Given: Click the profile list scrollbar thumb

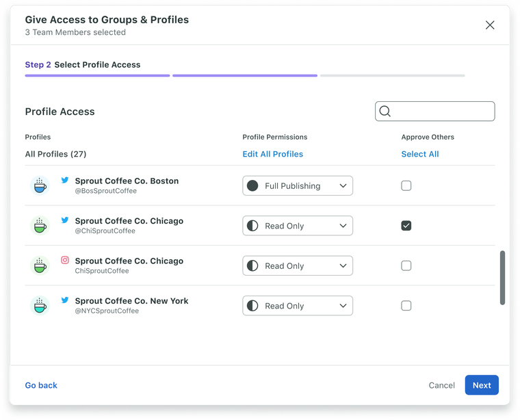Looking at the screenshot, I should click(x=502, y=278).
